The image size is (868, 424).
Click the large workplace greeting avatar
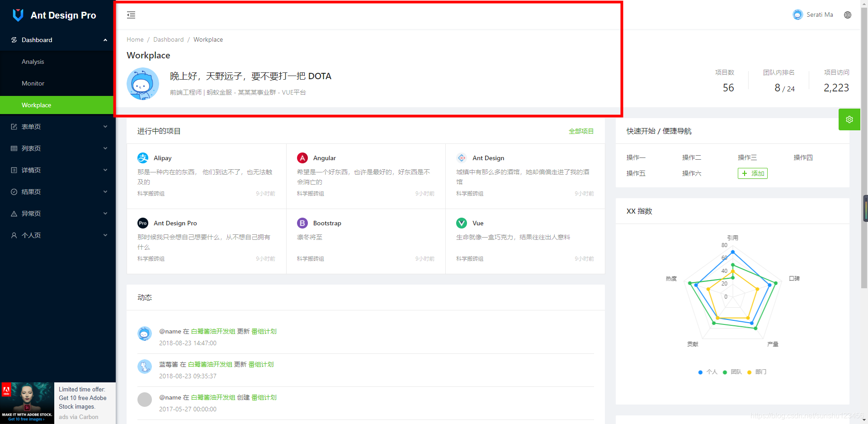143,84
